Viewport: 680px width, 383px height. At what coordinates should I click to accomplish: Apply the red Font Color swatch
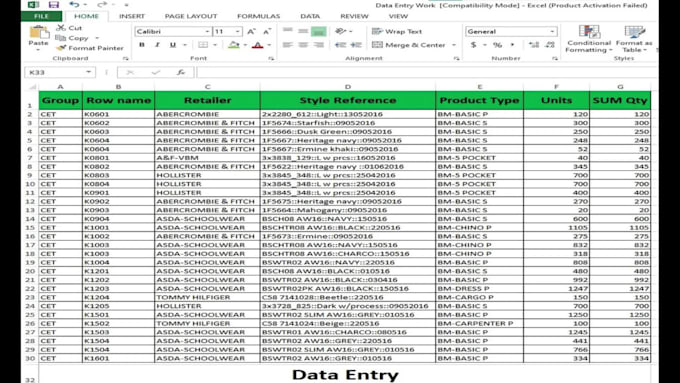click(x=258, y=45)
